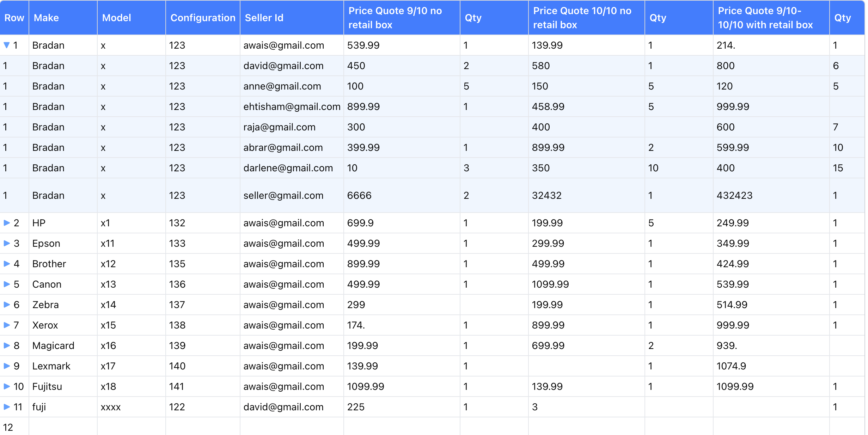Select the Fujitsu make cell
This screenshot has height=435, width=868.
(63, 386)
